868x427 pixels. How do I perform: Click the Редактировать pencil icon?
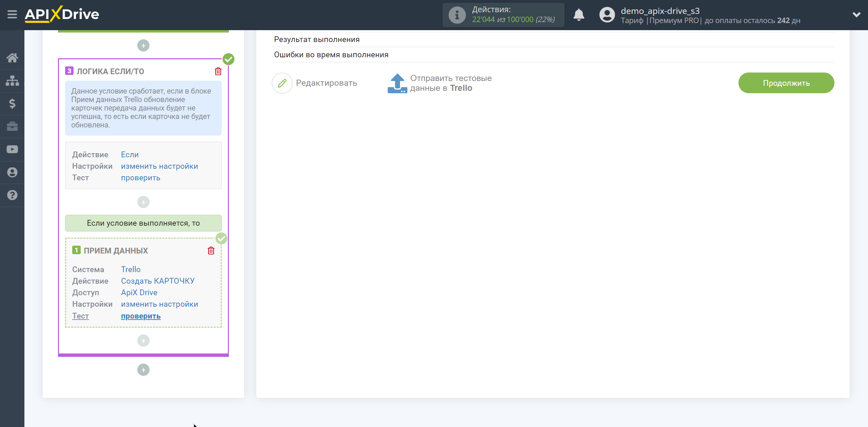tap(282, 83)
